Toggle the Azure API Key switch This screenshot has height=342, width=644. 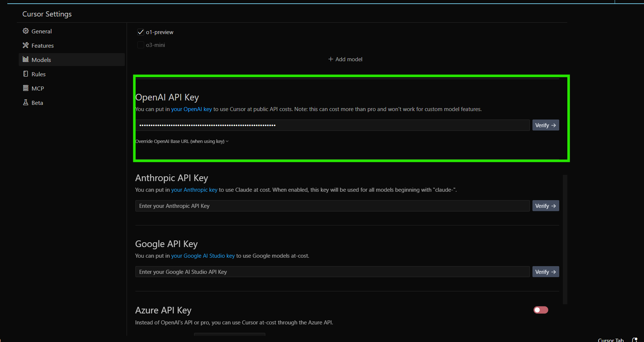click(541, 310)
